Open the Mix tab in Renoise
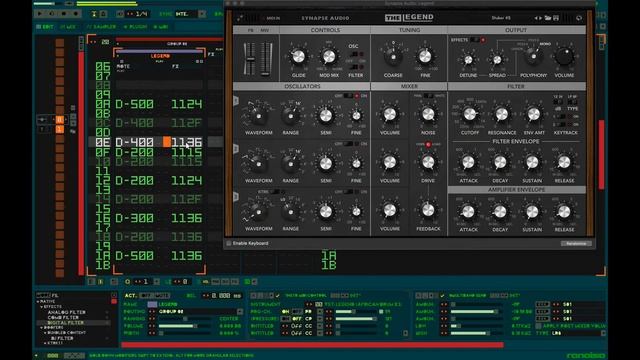Screen dimensions: 640x360 click(x=68, y=27)
